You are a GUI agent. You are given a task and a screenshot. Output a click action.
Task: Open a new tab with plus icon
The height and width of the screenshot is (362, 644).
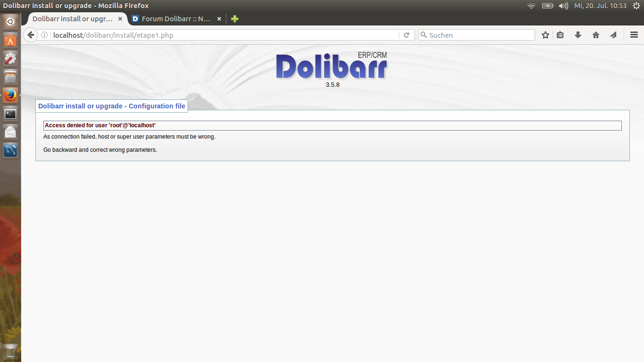pyautogui.click(x=235, y=19)
